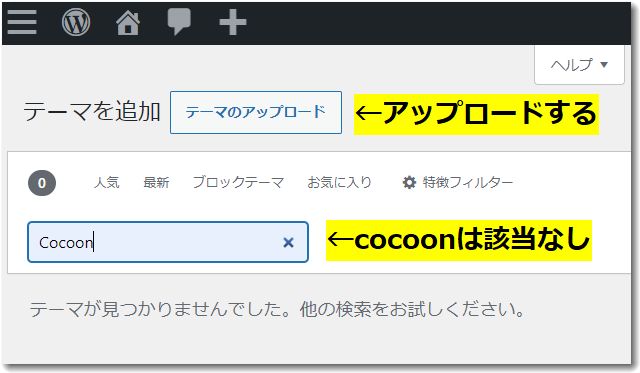Screen dimensions: 640x373
Task: Select the 人気 filter tab
Action: click(x=107, y=182)
